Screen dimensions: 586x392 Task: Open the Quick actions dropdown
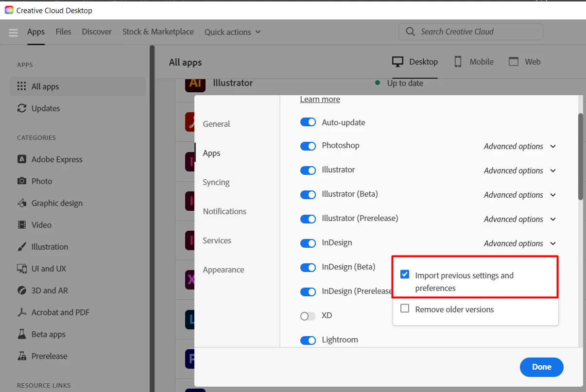(233, 32)
